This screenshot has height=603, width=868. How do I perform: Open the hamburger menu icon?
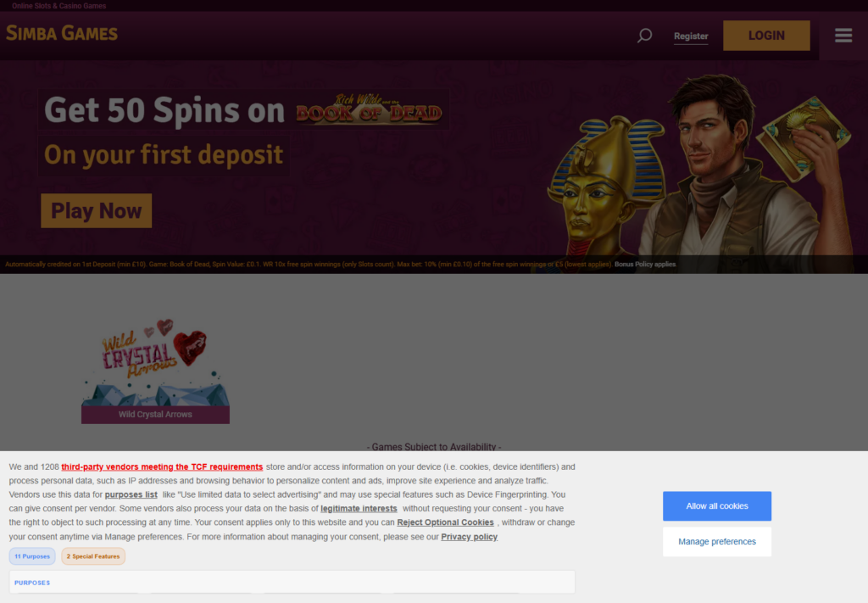point(843,36)
